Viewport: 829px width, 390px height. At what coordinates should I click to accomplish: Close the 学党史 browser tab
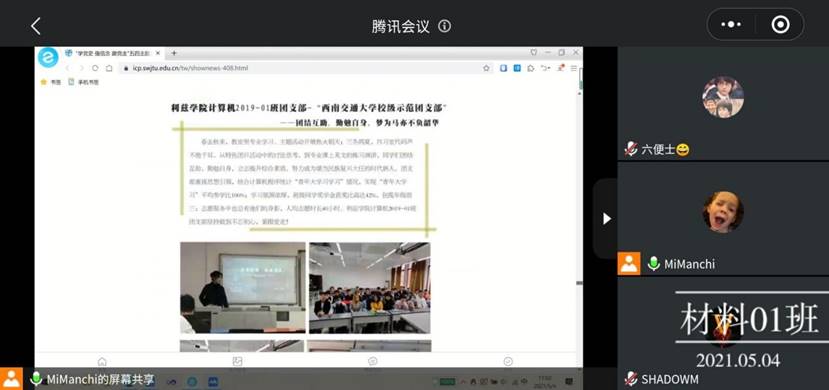coord(157,53)
